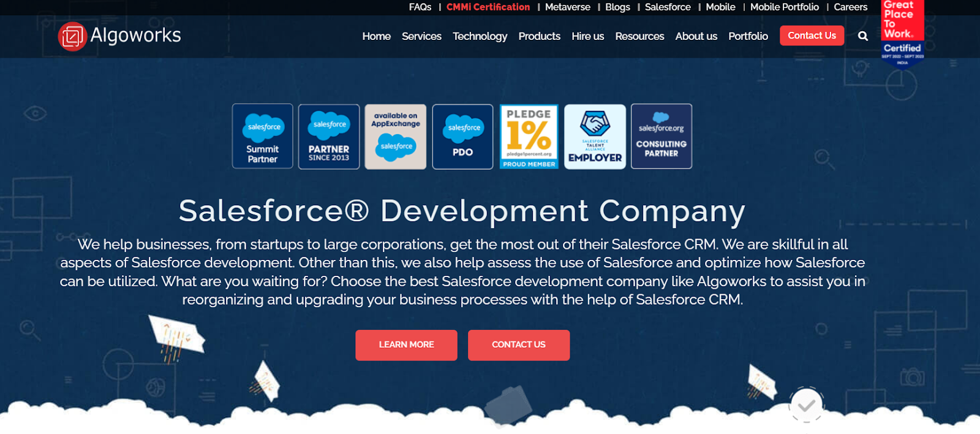Open the Blogs link

(x=617, y=7)
